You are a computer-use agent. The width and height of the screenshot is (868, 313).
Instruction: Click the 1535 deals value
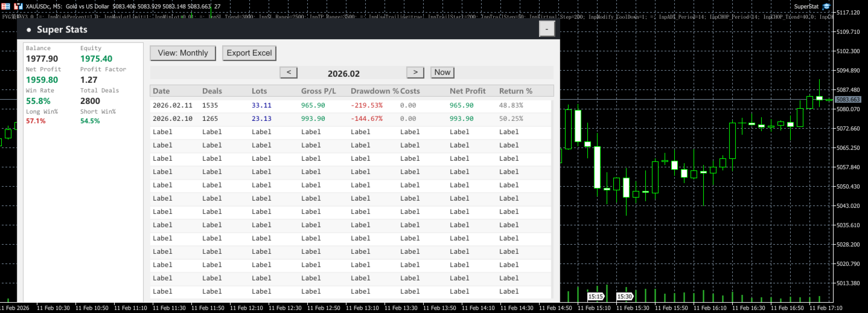(x=210, y=105)
